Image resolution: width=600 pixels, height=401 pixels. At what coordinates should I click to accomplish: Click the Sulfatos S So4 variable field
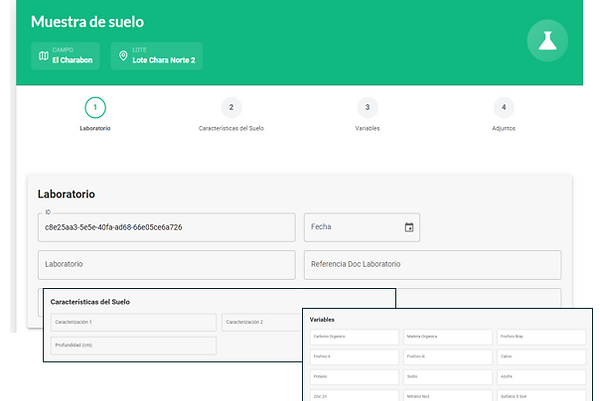541,395
